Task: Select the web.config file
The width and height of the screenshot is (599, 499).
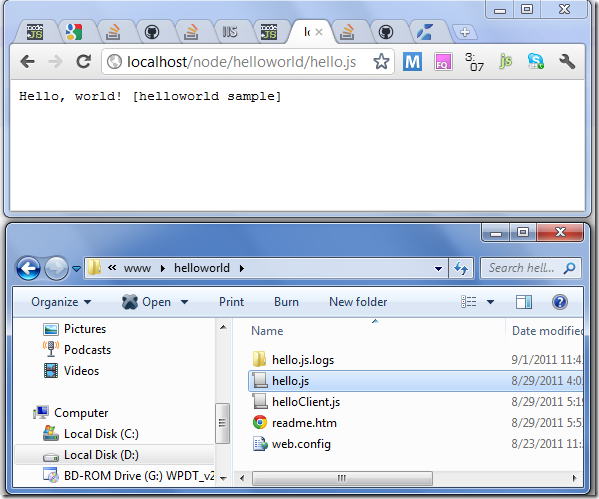Action: (x=301, y=444)
